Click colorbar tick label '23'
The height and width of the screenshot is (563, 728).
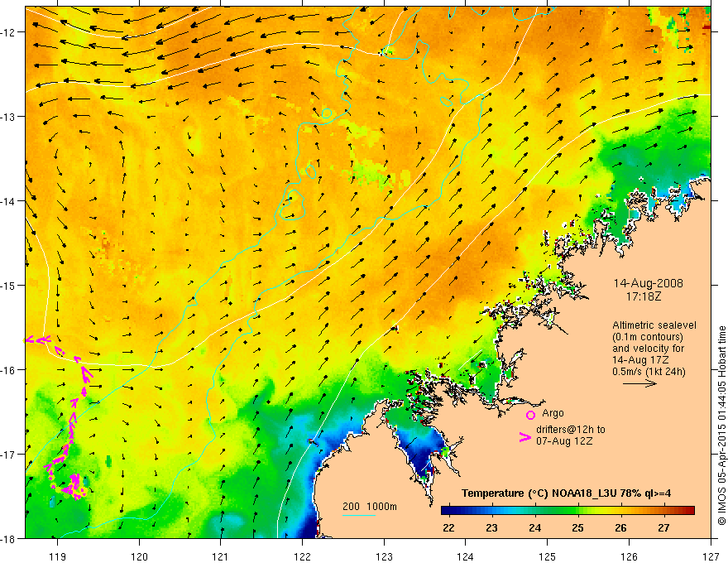[491, 527]
